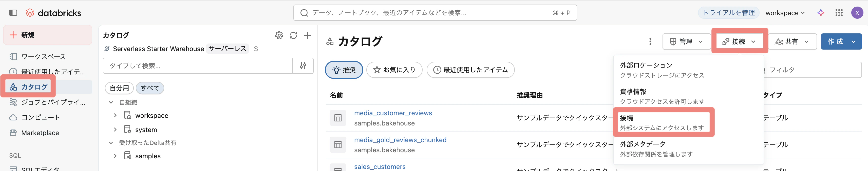Open Jobs and Pipelines in sidebar
Screen dimensions: 868x171
pos(47,102)
